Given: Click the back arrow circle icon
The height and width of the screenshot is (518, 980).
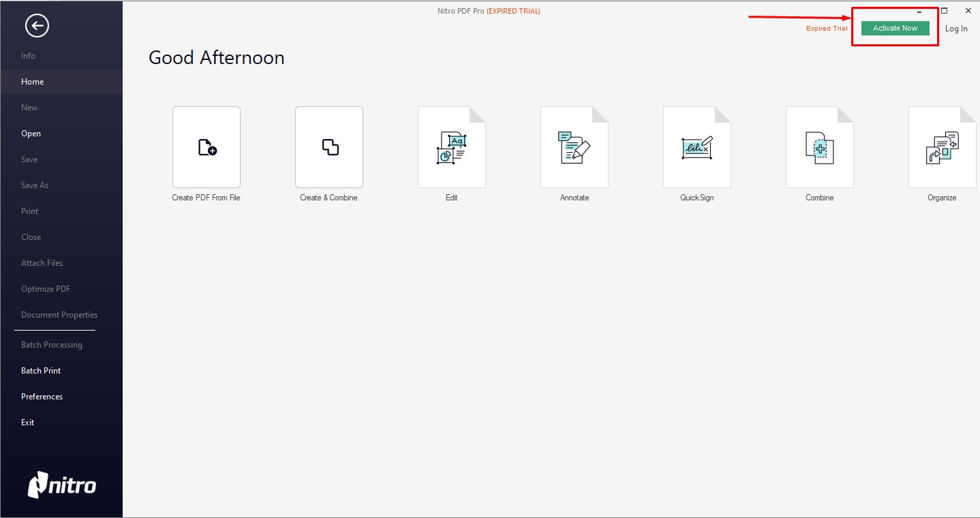Looking at the screenshot, I should point(37,26).
